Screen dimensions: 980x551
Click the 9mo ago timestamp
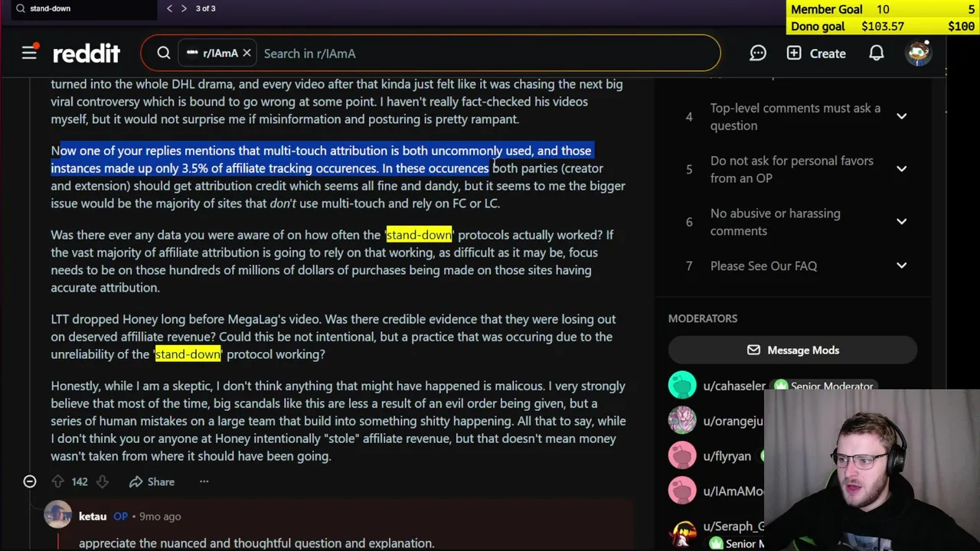point(160,517)
